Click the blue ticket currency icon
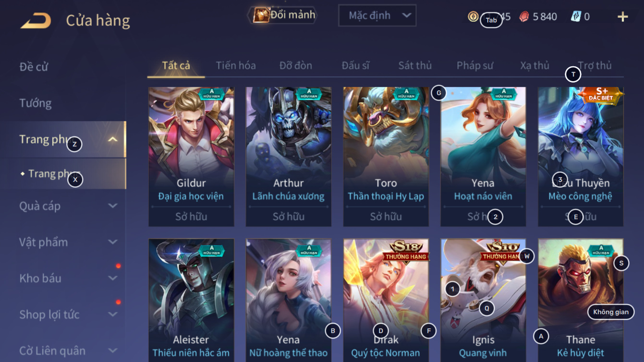644x362 pixels. (x=576, y=17)
